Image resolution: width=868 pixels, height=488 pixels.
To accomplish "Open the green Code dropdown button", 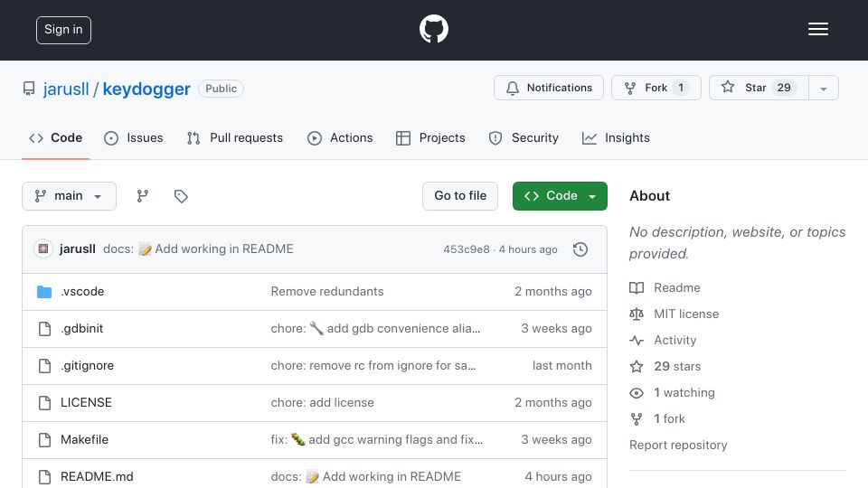I will click(560, 196).
